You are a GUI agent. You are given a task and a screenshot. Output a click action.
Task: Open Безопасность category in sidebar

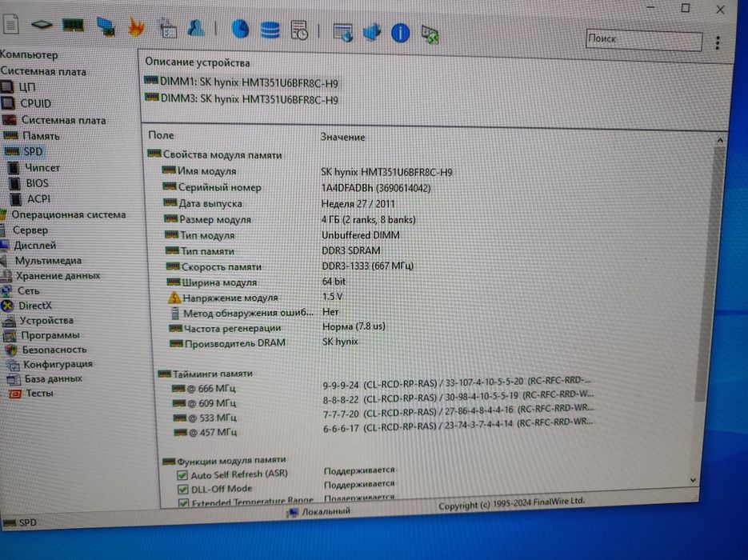(x=46, y=349)
